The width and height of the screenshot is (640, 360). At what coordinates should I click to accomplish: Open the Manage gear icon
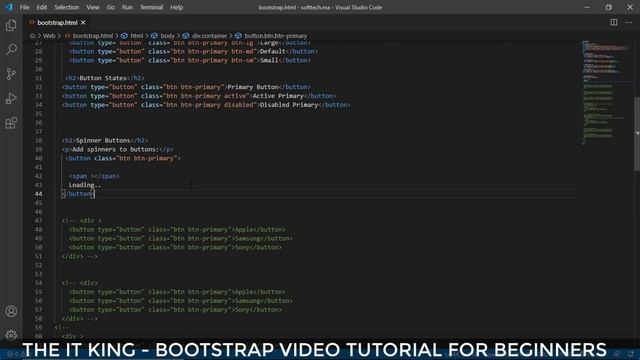[x=11, y=335]
